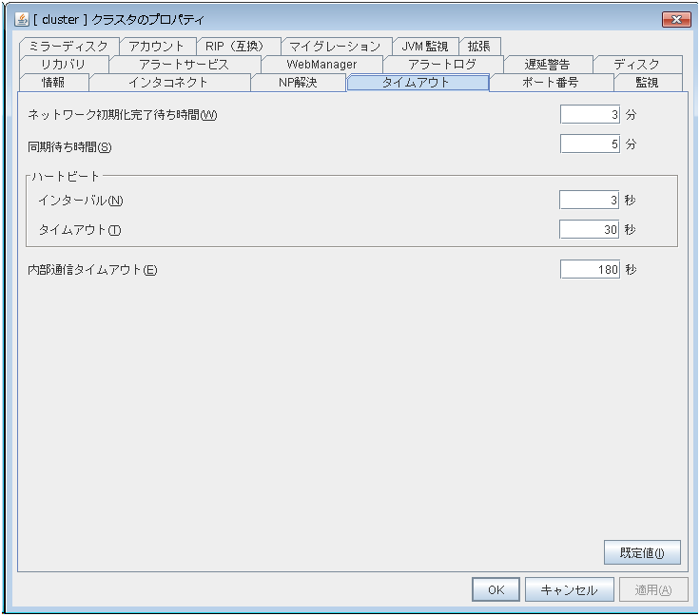Open the リカバリ tab

point(63,64)
